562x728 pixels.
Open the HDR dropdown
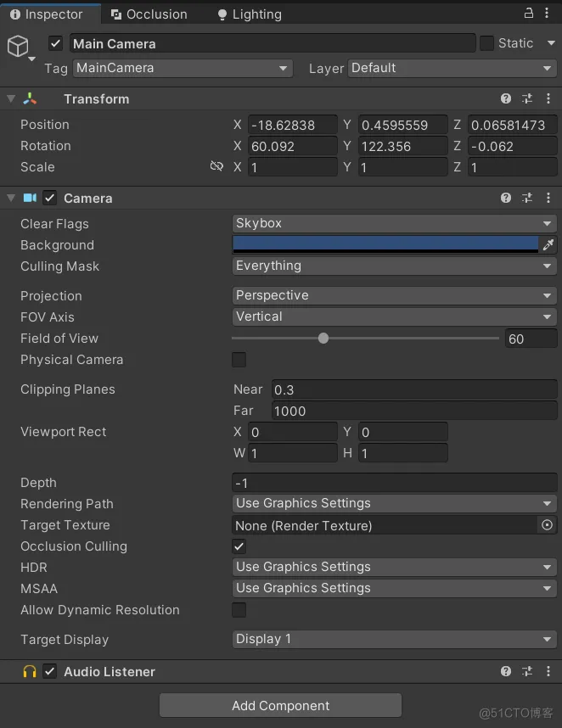click(394, 567)
